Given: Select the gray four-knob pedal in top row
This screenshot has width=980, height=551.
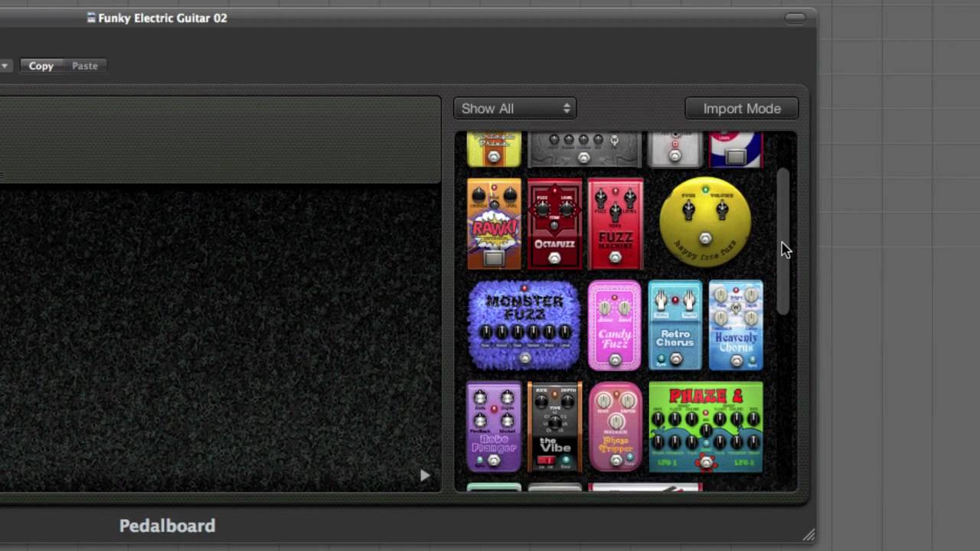Looking at the screenshot, I should click(584, 149).
